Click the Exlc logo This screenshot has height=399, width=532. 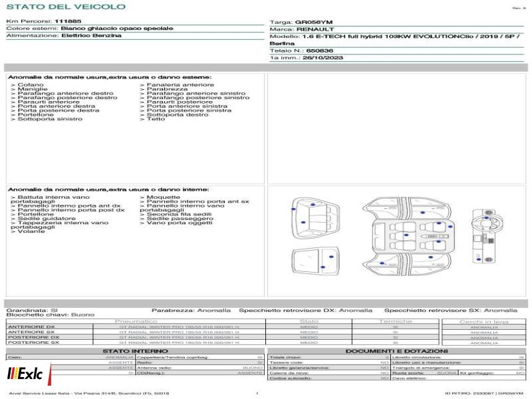click(29, 374)
